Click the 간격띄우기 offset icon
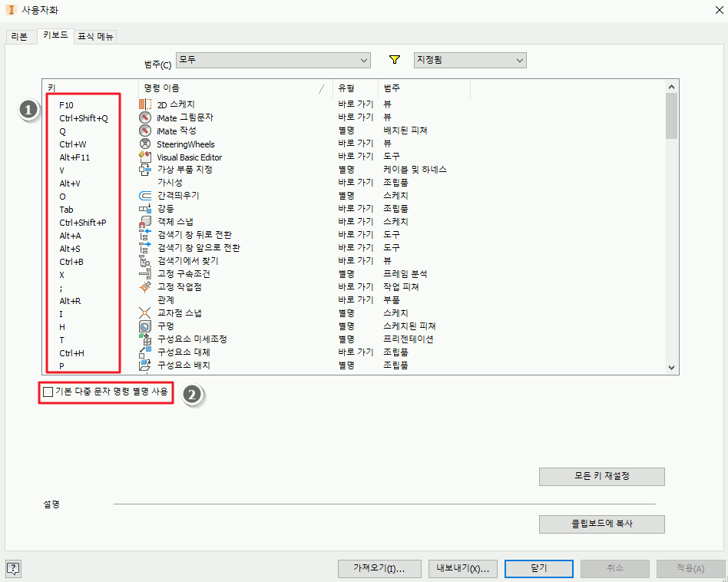 [144, 196]
